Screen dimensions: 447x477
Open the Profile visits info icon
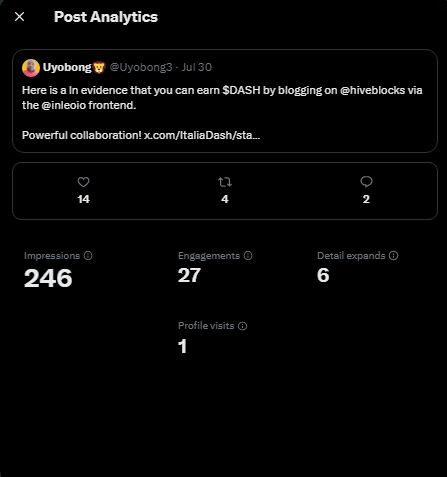tap(243, 326)
